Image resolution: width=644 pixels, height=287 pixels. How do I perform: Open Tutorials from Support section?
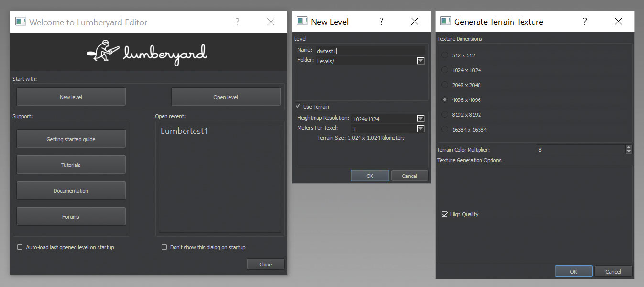pos(71,165)
